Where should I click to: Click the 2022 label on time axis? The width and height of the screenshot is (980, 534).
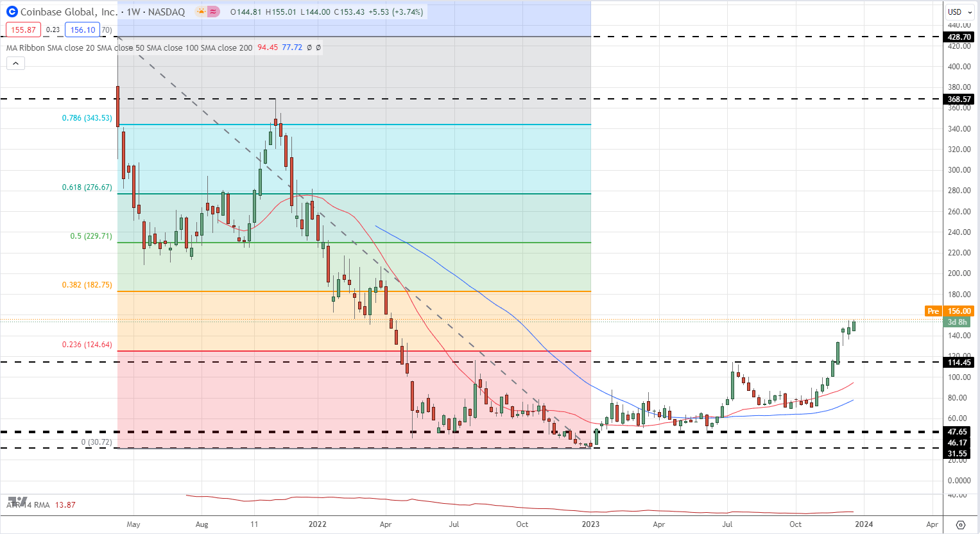point(318,524)
